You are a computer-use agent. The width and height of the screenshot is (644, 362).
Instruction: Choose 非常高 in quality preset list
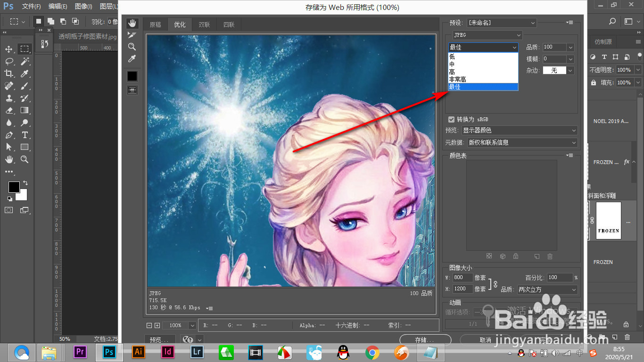[x=483, y=79]
